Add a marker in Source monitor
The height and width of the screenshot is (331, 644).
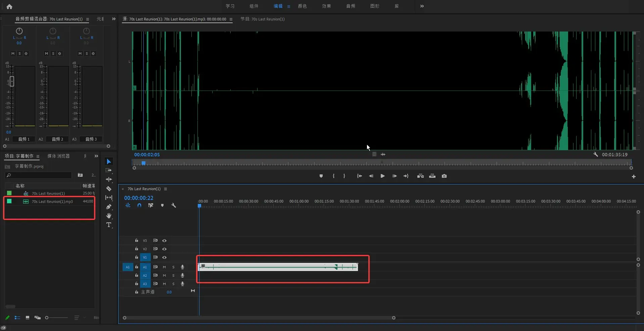[x=321, y=176]
